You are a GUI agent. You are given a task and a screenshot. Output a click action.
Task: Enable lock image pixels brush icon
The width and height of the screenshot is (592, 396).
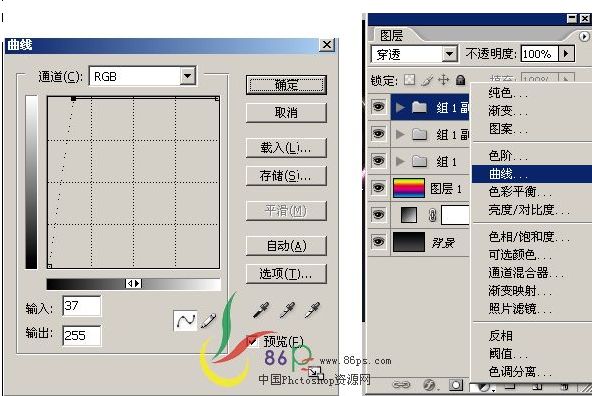[x=427, y=80]
